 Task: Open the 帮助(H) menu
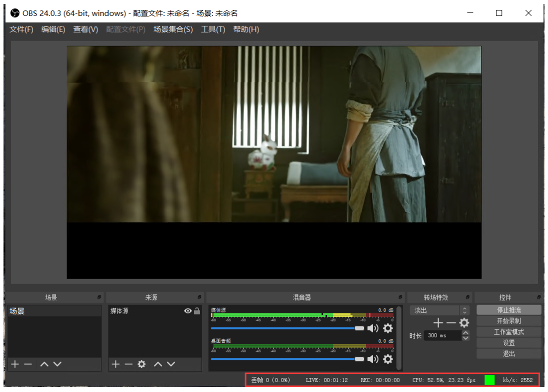246,29
